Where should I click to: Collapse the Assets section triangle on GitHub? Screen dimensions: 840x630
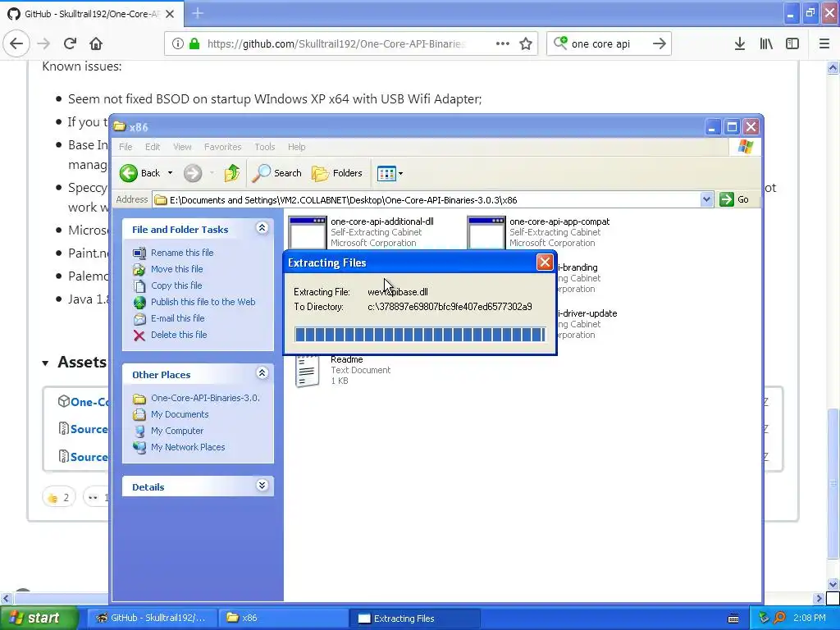point(46,363)
